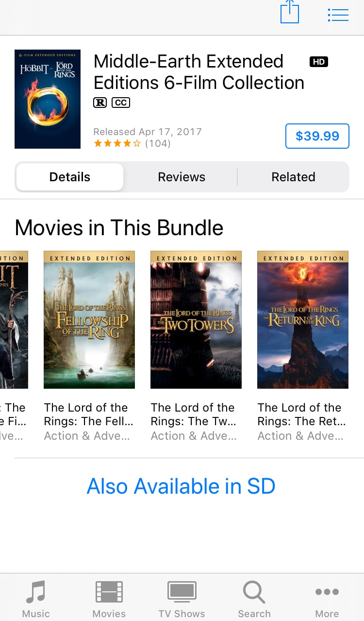Open the Music tab icon
Image resolution: width=364 pixels, height=621 pixels.
tap(36, 592)
